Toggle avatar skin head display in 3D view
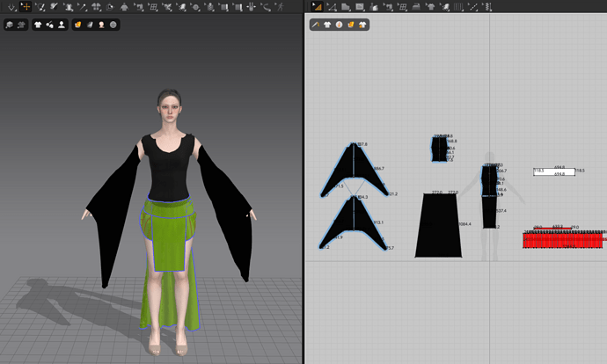Screen dimensions: 607x364 [101, 25]
